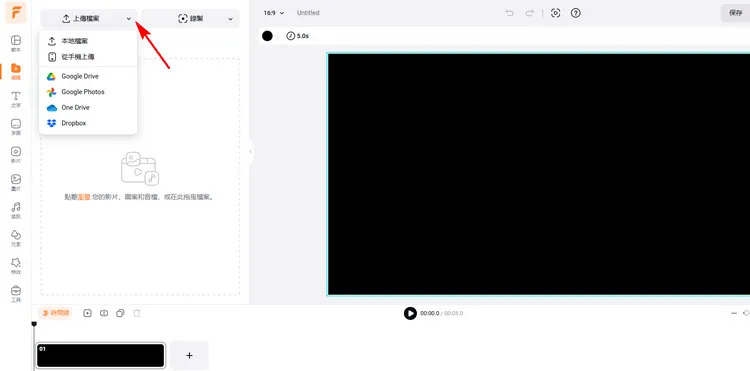Click the orange 瀏覽 browse link
The height and width of the screenshot is (371, 750).
[x=84, y=196]
